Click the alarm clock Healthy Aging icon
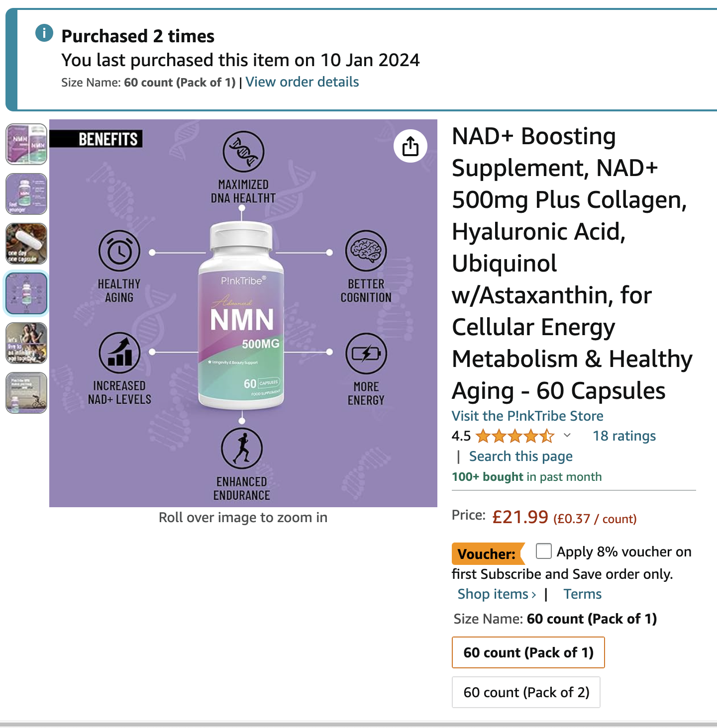Viewport: 717px width, 728px height. 119,251
